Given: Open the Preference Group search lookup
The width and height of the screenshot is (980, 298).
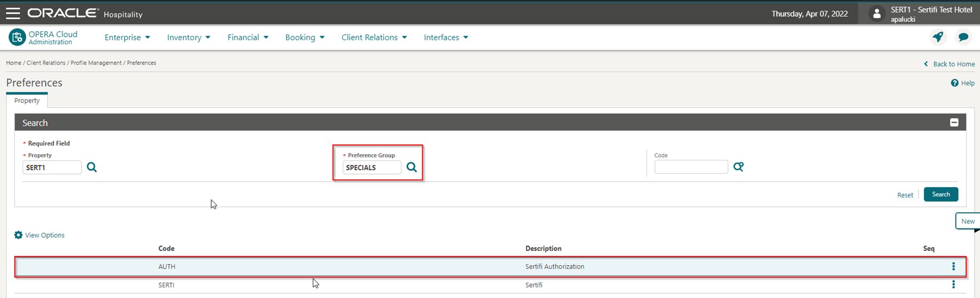Looking at the screenshot, I should 412,167.
